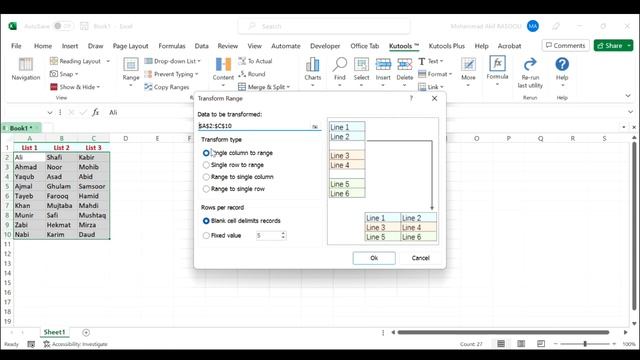Switch to Page Break Preview icon

click(x=541, y=344)
